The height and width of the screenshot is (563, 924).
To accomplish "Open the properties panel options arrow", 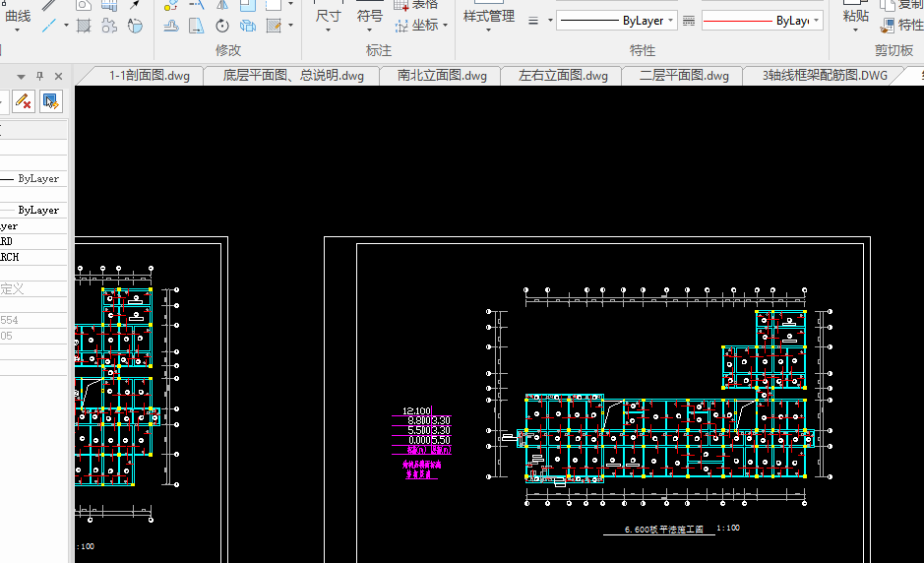I will tap(22, 77).
